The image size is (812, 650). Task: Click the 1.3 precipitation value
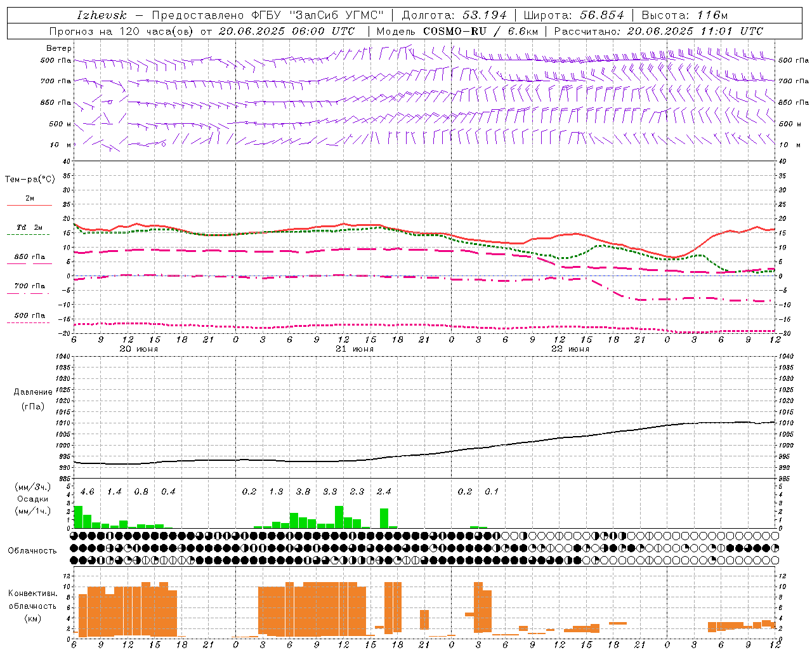(276, 491)
